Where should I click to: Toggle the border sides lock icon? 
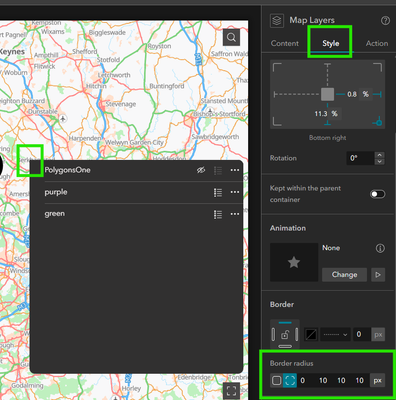click(285, 334)
